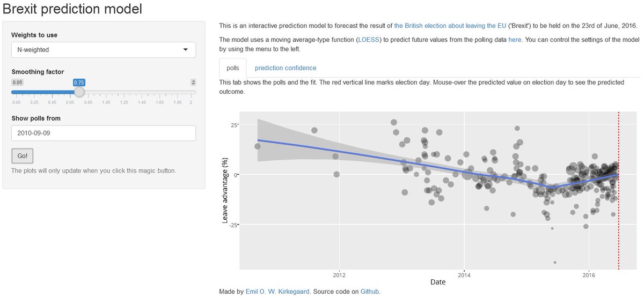Image resolution: width=644 pixels, height=298 pixels.
Task: Click the smoothing factor slider handle
Action: 79,92
